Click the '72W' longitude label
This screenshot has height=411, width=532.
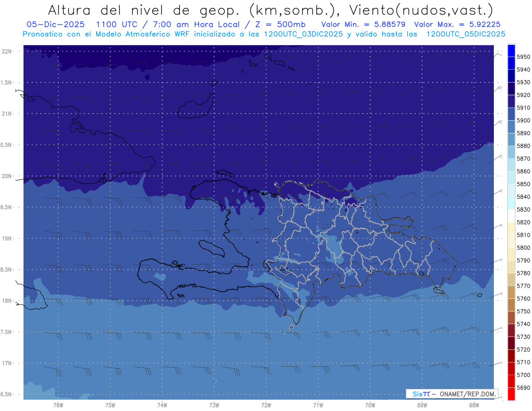pos(266,405)
